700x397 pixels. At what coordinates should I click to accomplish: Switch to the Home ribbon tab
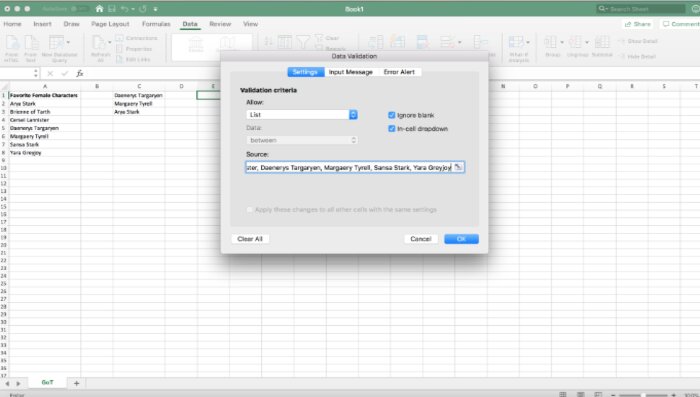click(x=12, y=24)
